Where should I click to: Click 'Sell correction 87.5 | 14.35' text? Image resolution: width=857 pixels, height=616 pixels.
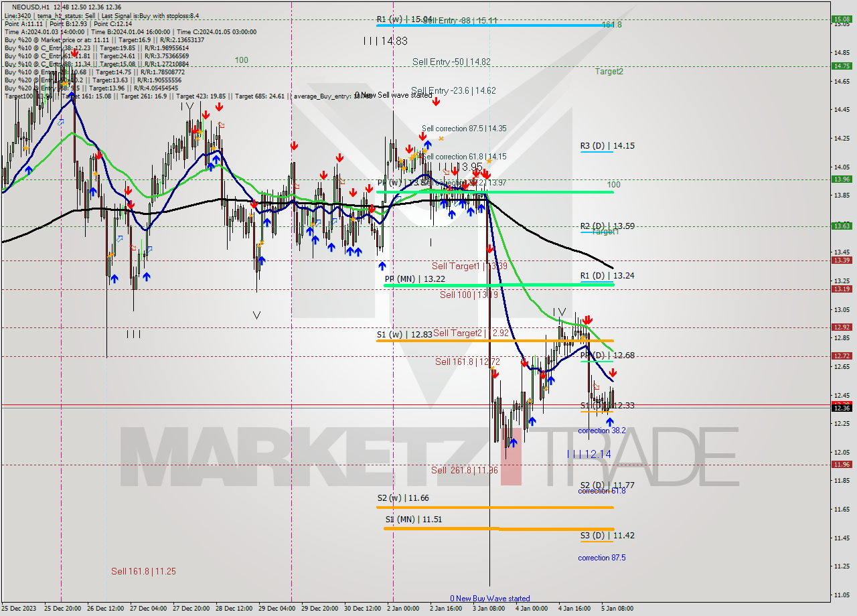pos(464,128)
